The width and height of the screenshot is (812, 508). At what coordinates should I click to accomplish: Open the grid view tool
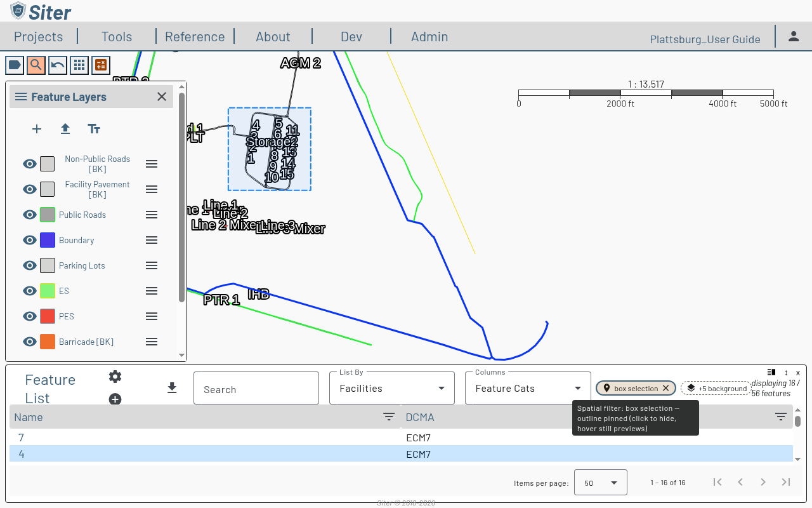click(79, 65)
